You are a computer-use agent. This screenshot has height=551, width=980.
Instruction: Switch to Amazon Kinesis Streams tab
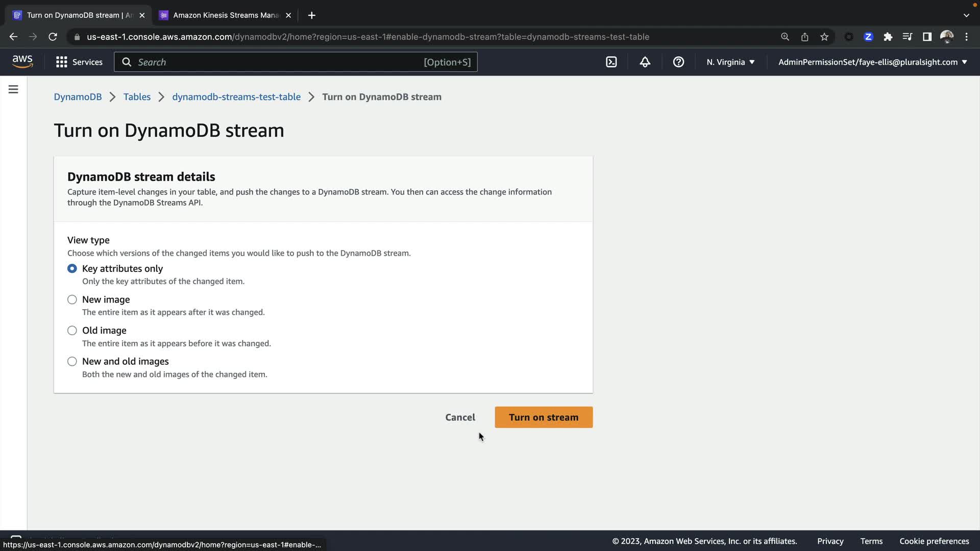tap(226, 15)
